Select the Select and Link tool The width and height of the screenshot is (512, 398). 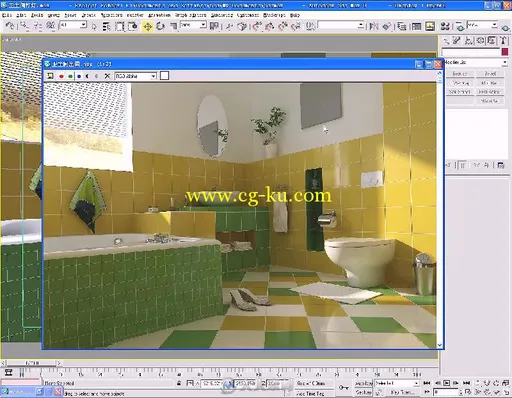pos(24,26)
